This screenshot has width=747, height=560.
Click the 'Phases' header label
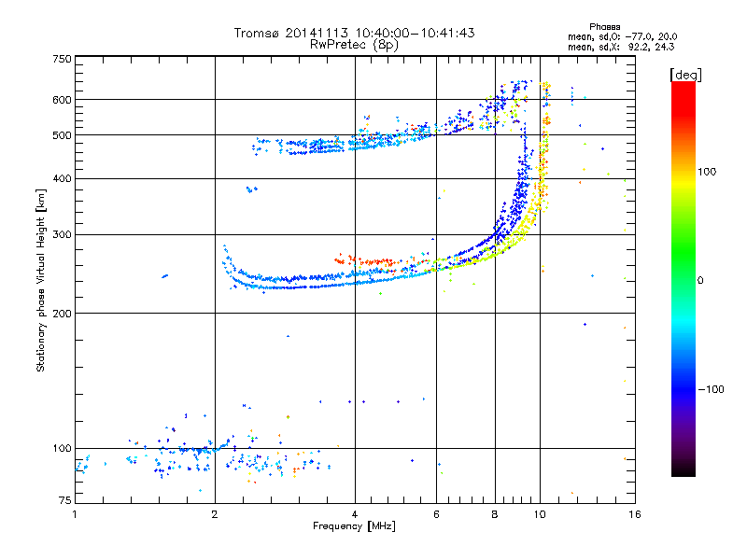604,27
